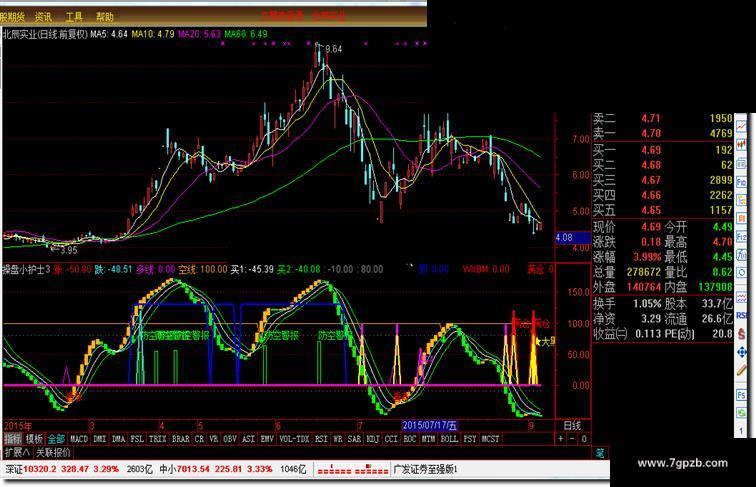The width and height of the screenshot is (756, 487).
Task: Click the minus zoom button
Action: click(572, 439)
